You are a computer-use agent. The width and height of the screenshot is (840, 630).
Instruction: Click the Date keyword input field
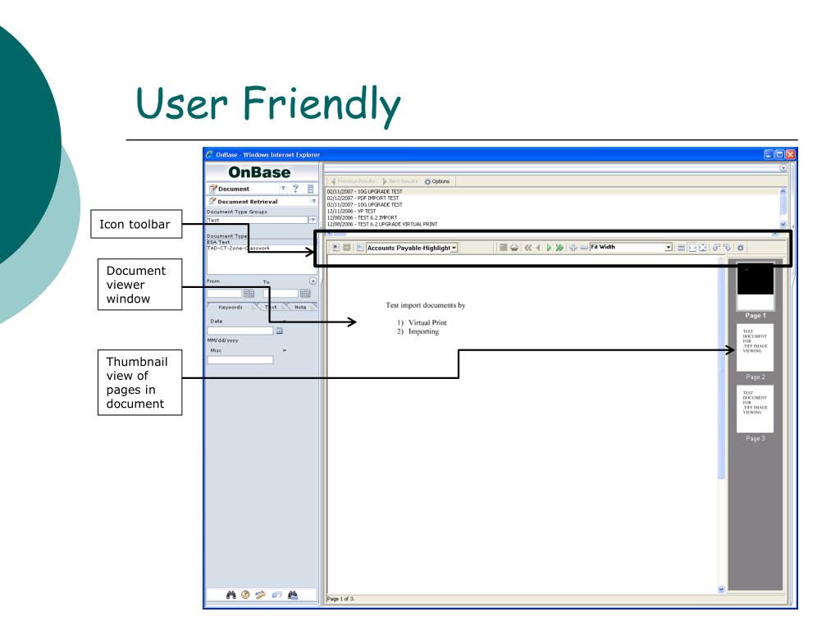(240, 331)
